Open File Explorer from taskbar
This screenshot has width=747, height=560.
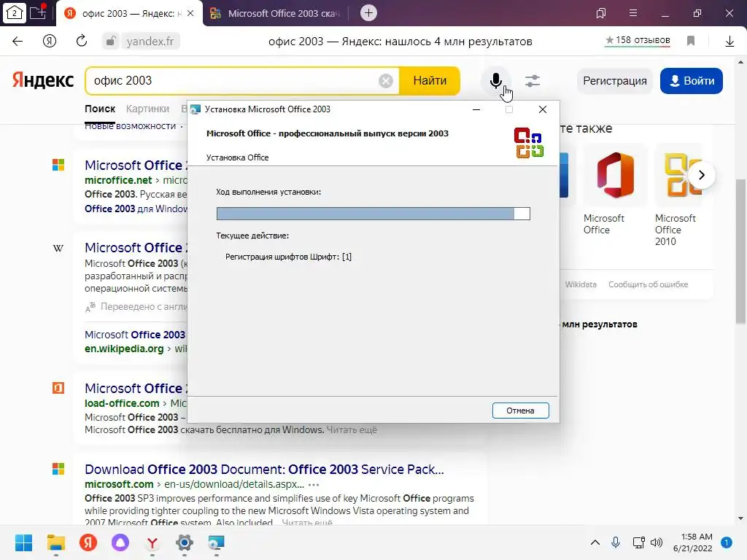(x=55, y=542)
